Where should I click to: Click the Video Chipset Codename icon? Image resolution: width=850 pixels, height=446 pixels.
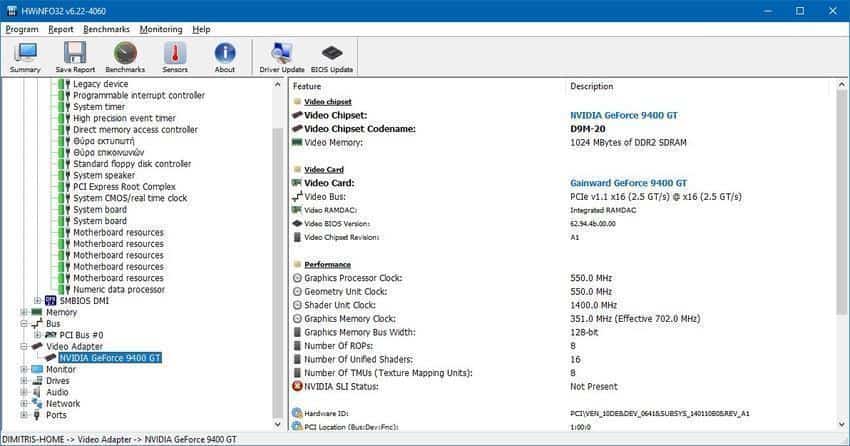297,129
